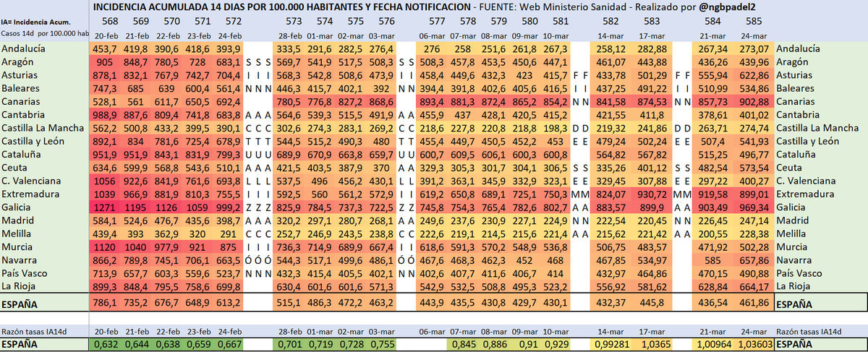Image resolution: width=868 pixels, height=352 pixels.
Task: Select Cantabria's 17-mar value 411,8
Action: pos(652,115)
